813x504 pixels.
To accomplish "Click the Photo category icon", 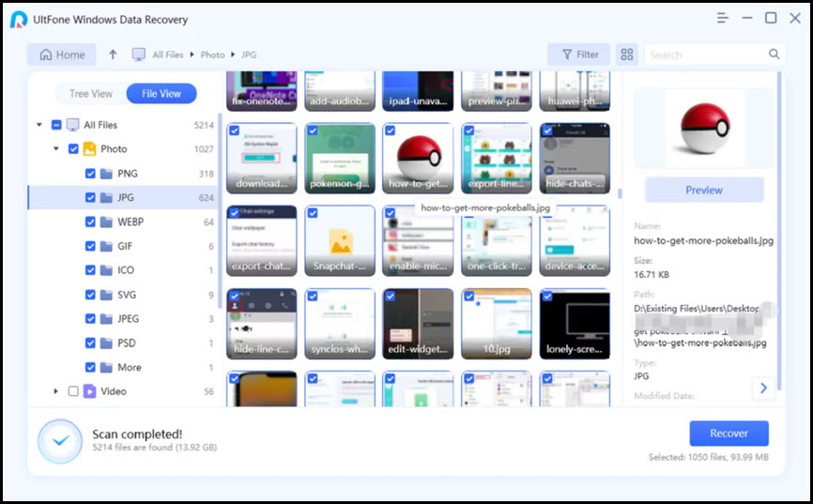I will 90,149.
